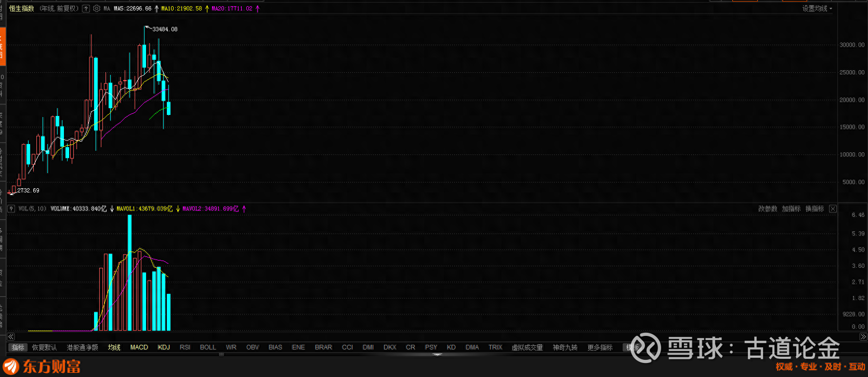The image size is (868, 377).
Task: Toggle the 均线 indicator
Action: (x=114, y=347)
